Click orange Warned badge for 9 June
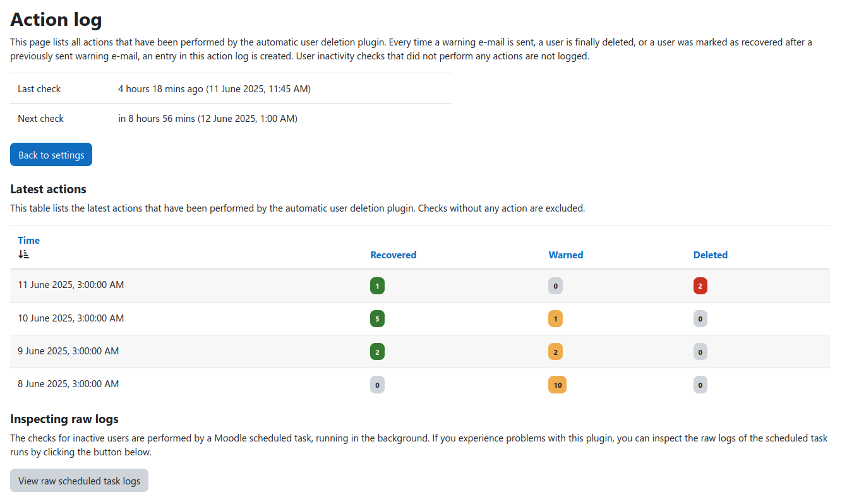Image resolution: width=847 pixels, height=504 pixels. [x=555, y=352]
